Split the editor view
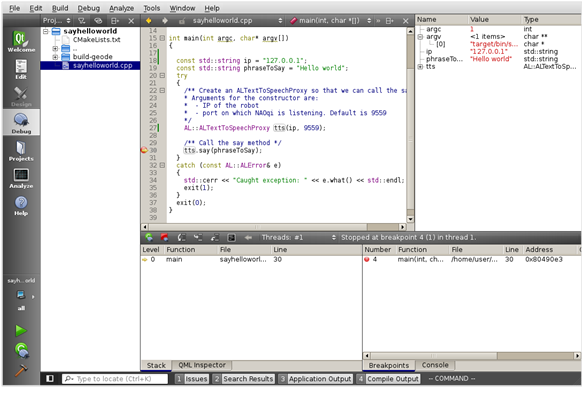 click(x=389, y=21)
